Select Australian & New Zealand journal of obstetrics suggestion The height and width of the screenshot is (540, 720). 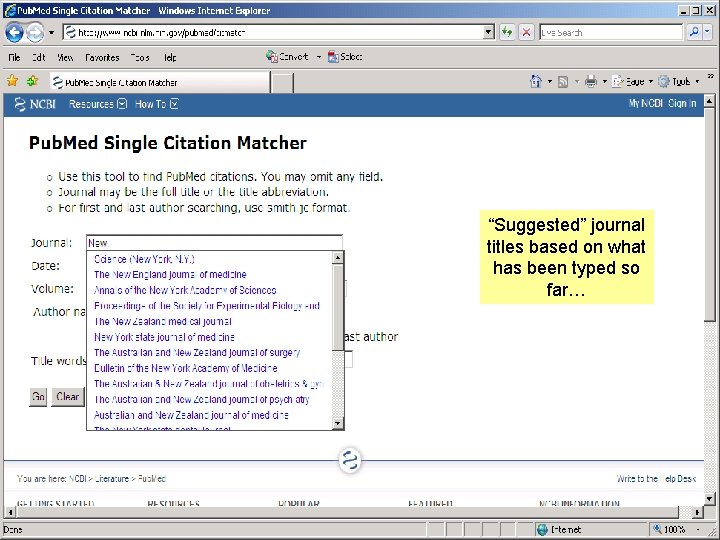pos(208,384)
